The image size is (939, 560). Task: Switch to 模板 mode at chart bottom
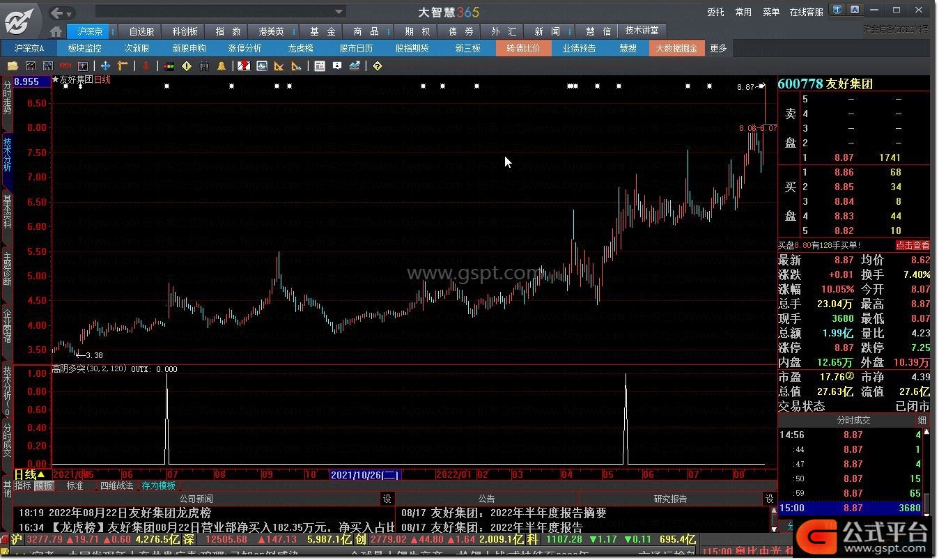tap(43, 485)
